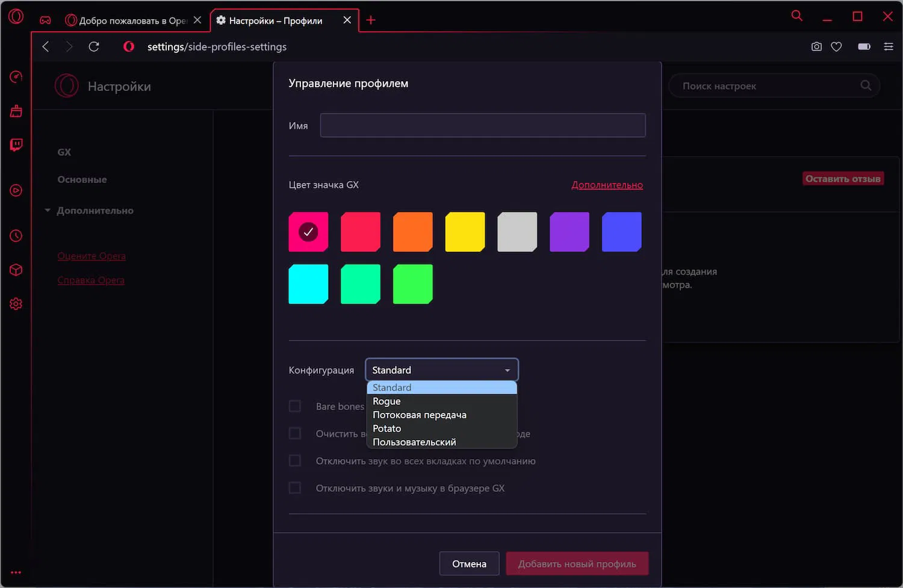Viewport: 903px width, 588px height.
Task: Pick Potato configuration option
Action: pyautogui.click(x=442, y=429)
